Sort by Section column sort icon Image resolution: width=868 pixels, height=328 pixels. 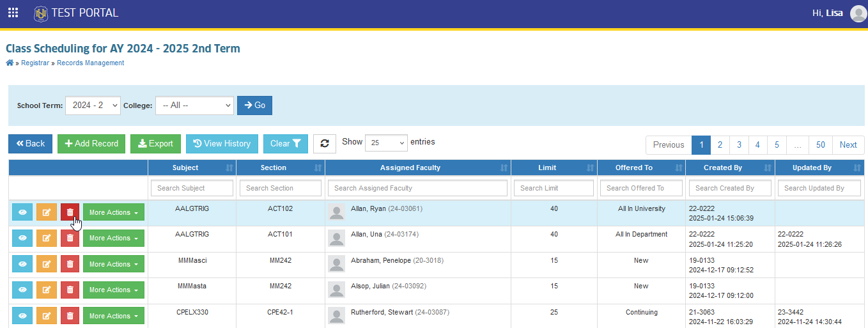pos(318,168)
